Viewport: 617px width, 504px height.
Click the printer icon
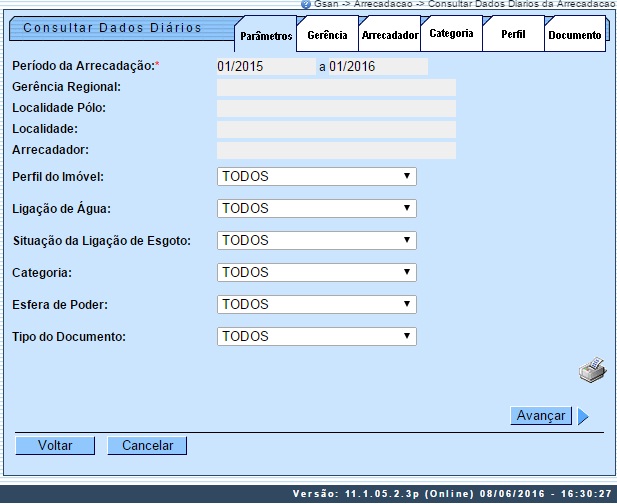pos(591,370)
